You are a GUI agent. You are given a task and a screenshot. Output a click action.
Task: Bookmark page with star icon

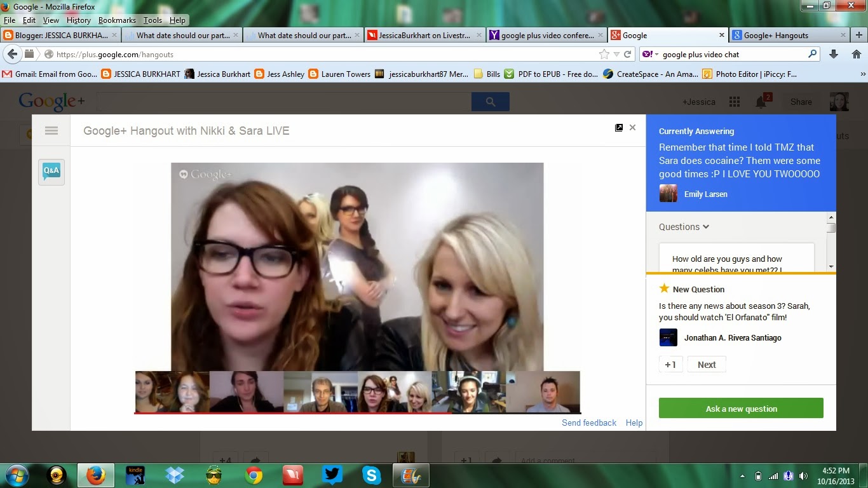(x=604, y=55)
